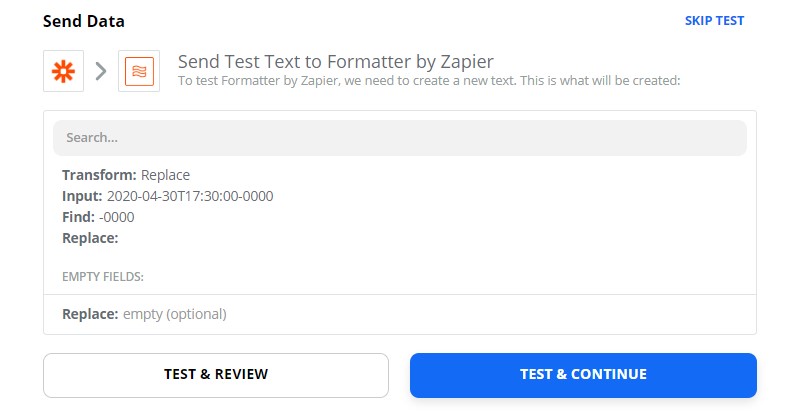
Task: Select Replace: empty (optional) entry
Action: coord(144,314)
